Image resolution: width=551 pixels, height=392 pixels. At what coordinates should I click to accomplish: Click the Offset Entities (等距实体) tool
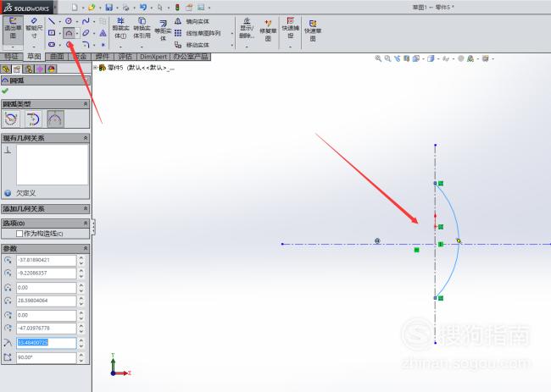(163, 30)
